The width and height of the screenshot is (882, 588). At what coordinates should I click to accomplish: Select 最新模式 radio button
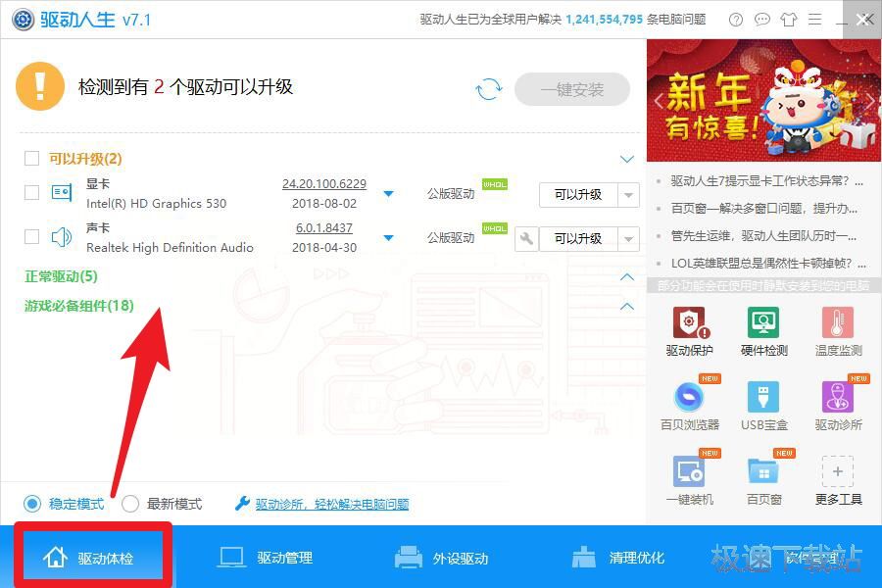click(x=130, y=504)
